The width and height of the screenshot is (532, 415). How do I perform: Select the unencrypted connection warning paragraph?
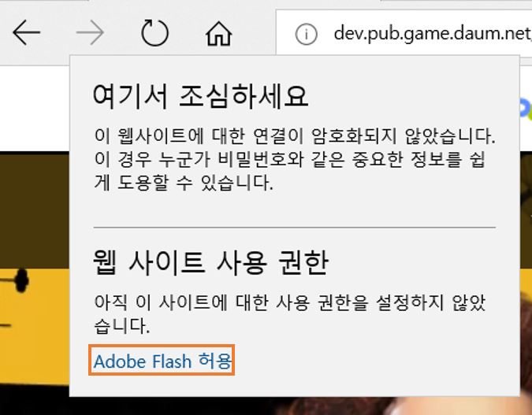295,159
